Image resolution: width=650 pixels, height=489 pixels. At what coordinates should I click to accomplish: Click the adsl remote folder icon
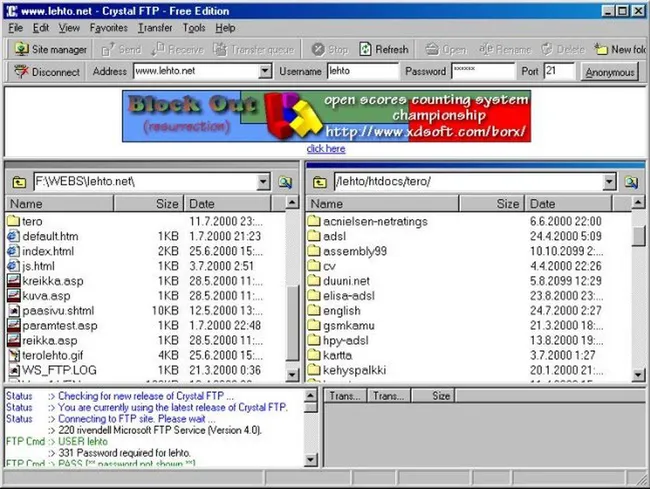(314, 236)
